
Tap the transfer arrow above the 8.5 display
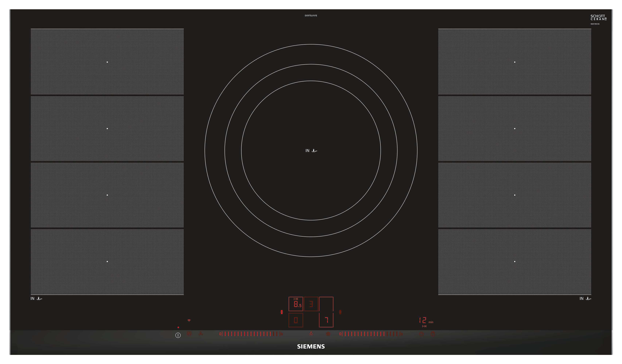pos(296,299)
